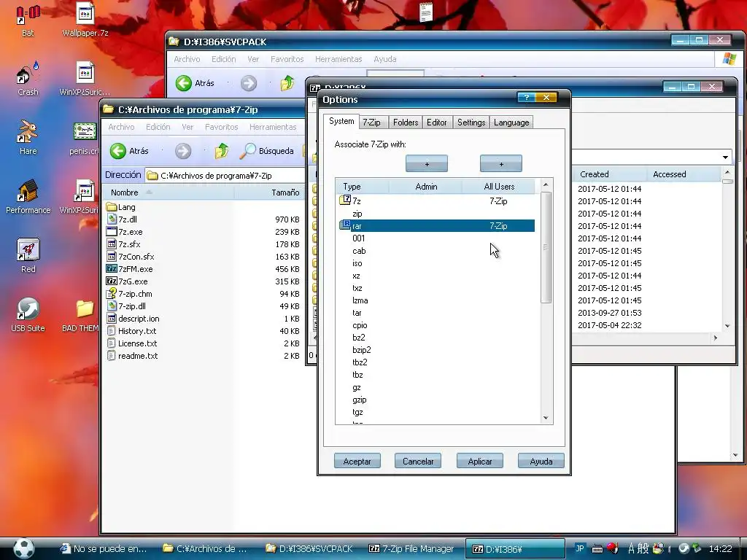Select the iso type row

point(436,262)
